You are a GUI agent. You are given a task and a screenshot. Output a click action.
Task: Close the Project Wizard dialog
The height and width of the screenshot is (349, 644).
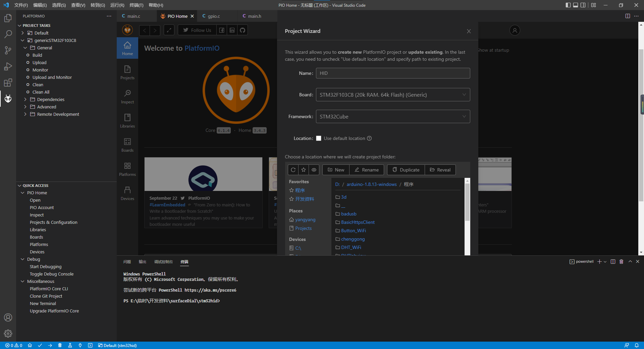pos(469,31)
